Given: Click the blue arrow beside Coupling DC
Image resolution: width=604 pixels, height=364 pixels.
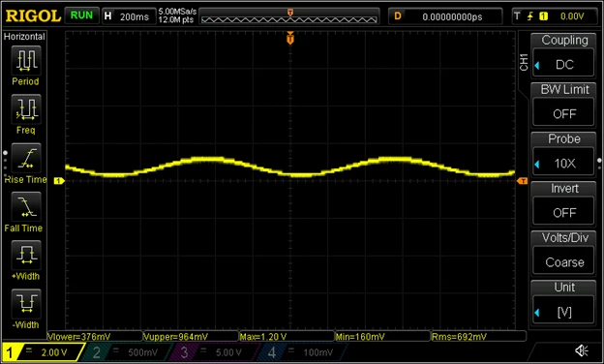Looking at the screenshot, I should tap(537, 66).
